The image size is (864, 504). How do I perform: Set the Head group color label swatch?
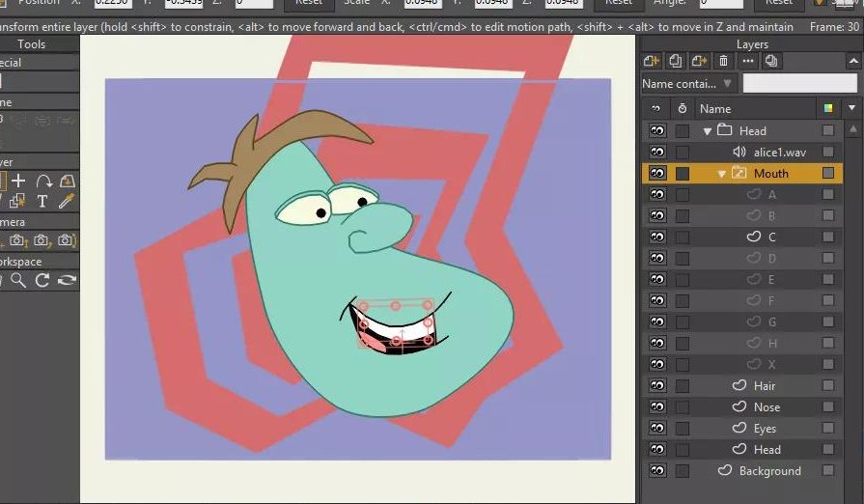click(x=828, y=130)
